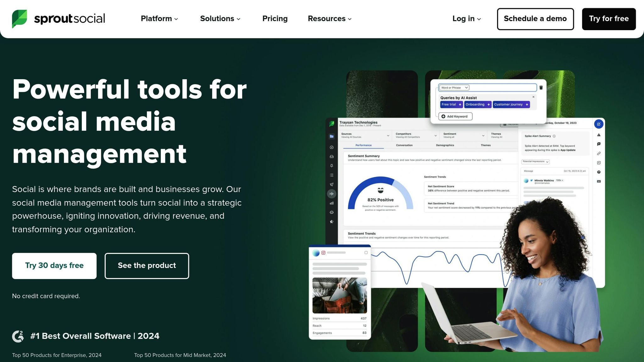Open the Solutions navigation menu
Viewport: 644px width, 362px height.
pyautogui.click(x=220, y=19)
